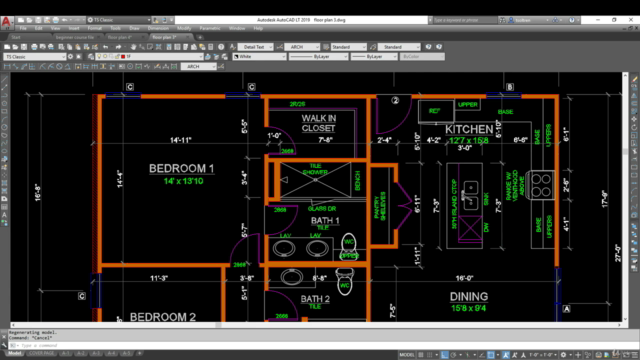
Task: Click the Save icon in quick access toolbar
Action: 38,20
